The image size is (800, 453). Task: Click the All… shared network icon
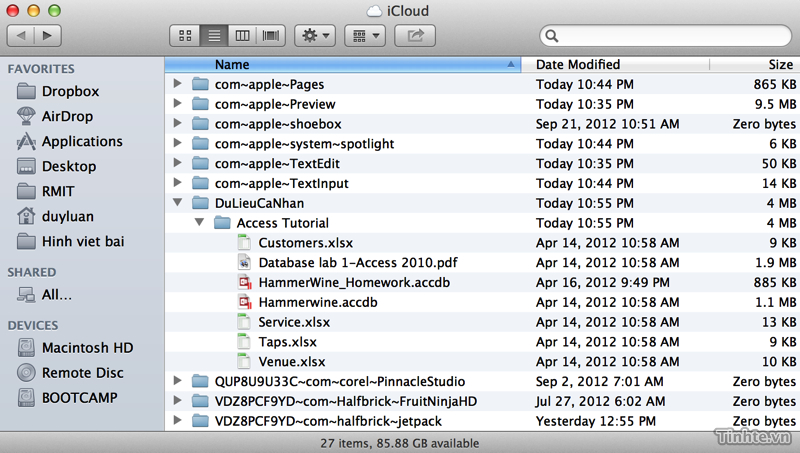26,295
